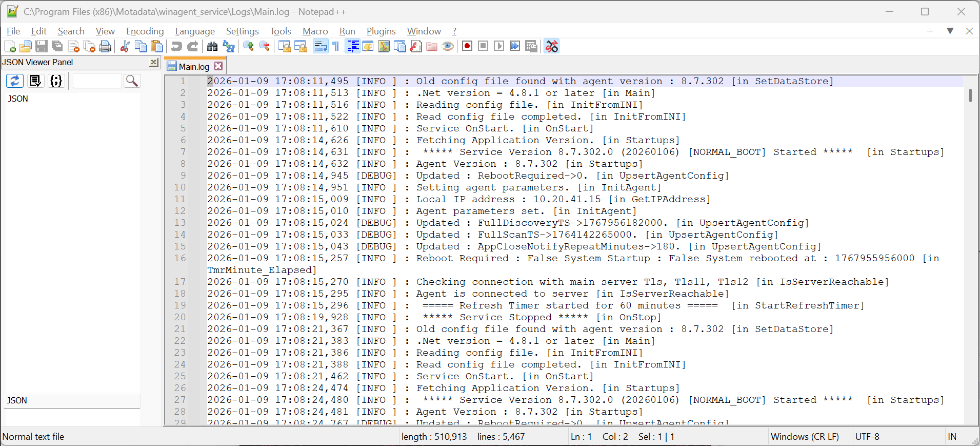Open the Document List panel icon
Image resolution: width=980 pixels, height=446 pixels.
coord(399,47)
